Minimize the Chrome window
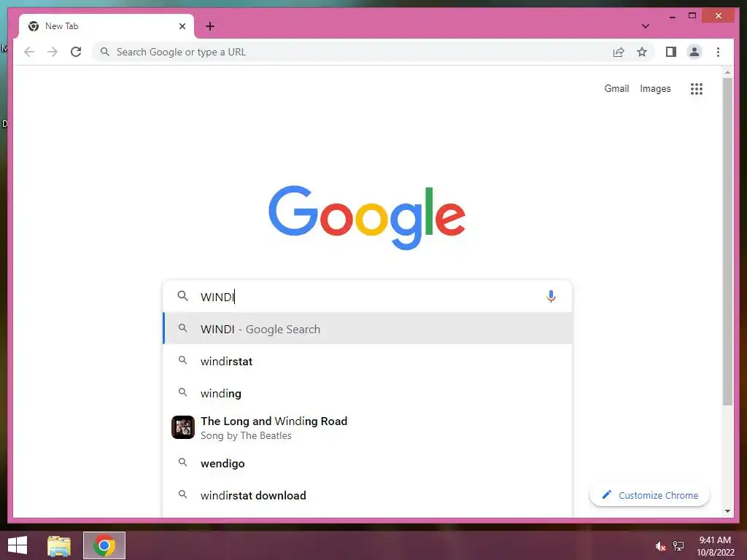The image size is (747, 560). [x=672, y=16]
